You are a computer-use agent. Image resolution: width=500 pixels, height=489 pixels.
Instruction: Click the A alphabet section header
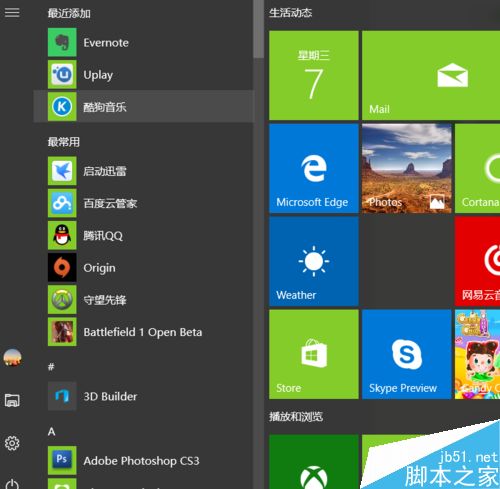pos(51,432)
